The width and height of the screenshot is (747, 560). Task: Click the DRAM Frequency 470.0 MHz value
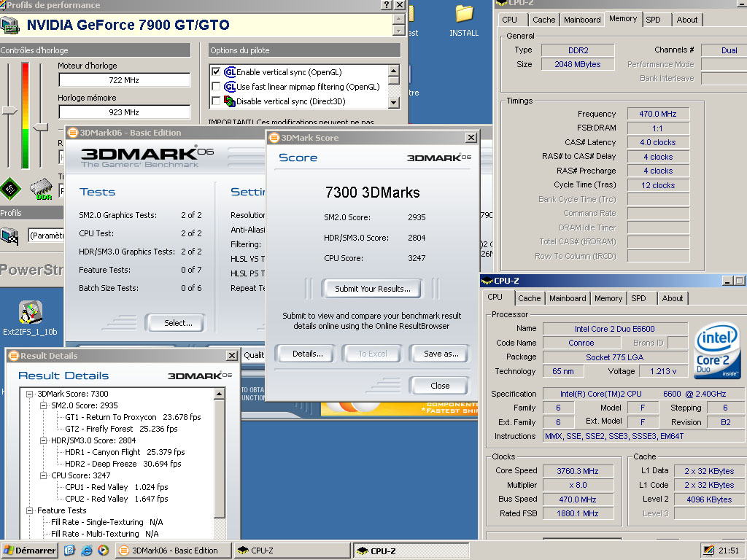(657, 114)
